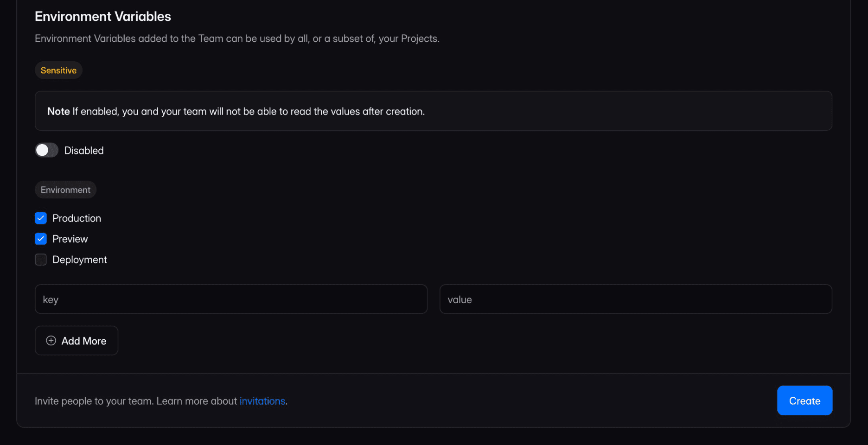Click the blue Create button
This screenshot has height=445, width=868.
click(804, 400)
